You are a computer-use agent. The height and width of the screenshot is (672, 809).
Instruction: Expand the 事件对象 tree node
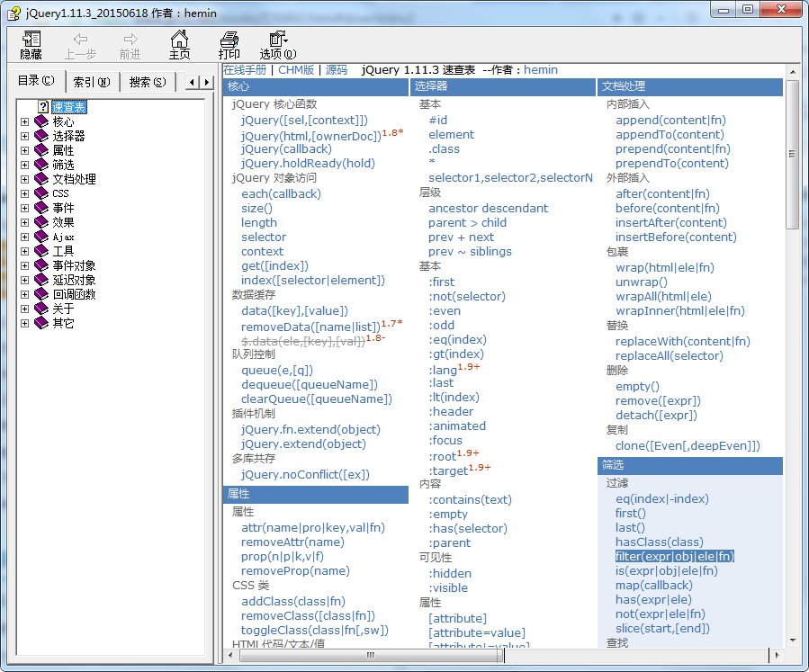tap(25, 265)
